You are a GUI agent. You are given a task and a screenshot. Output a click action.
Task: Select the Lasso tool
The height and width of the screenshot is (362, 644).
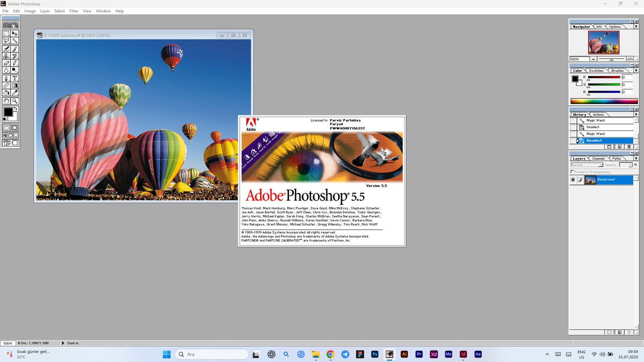[6, 40]
